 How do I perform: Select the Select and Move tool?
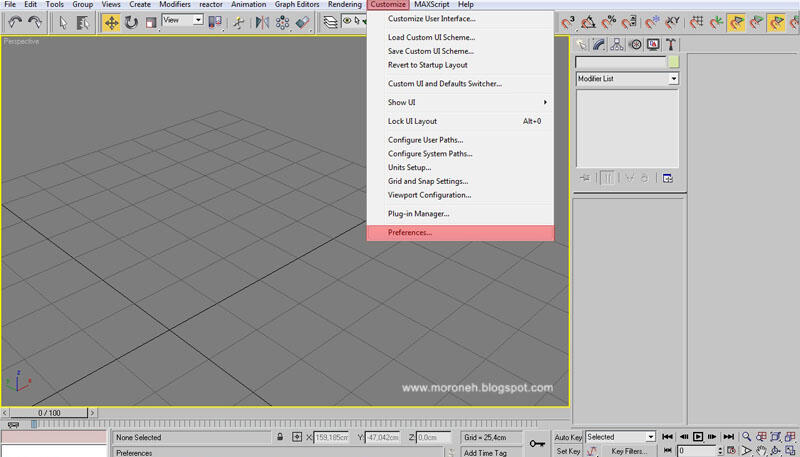pyautogui.click(x=111, y=22)
